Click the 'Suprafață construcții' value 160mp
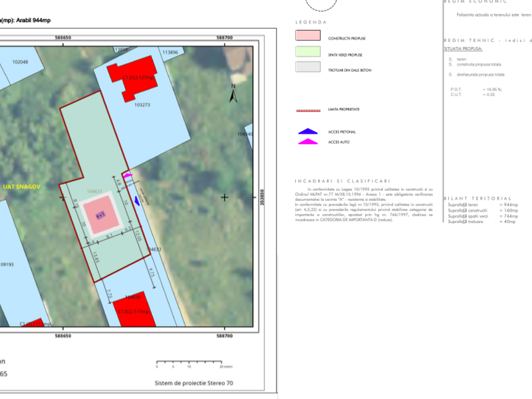Viewport: 532px width, 399px height. click(x=509, y=211)
